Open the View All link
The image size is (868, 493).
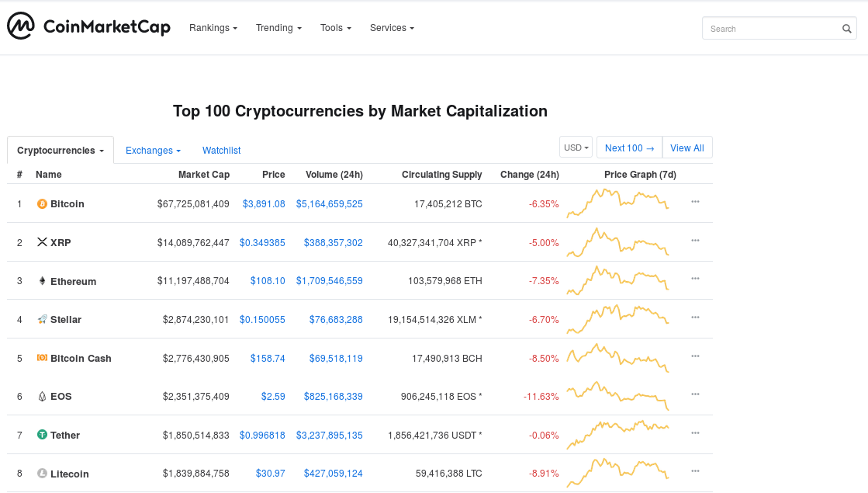pos(687,147)
